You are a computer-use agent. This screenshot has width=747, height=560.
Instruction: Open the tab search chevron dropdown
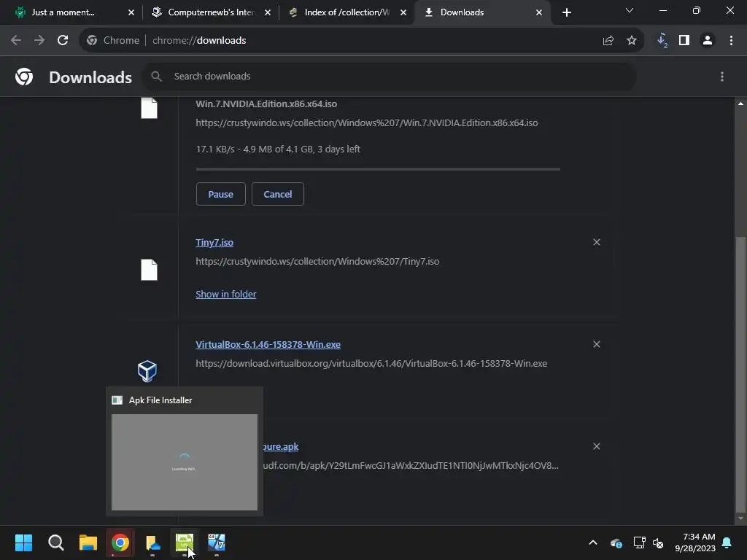click(630, 10)
